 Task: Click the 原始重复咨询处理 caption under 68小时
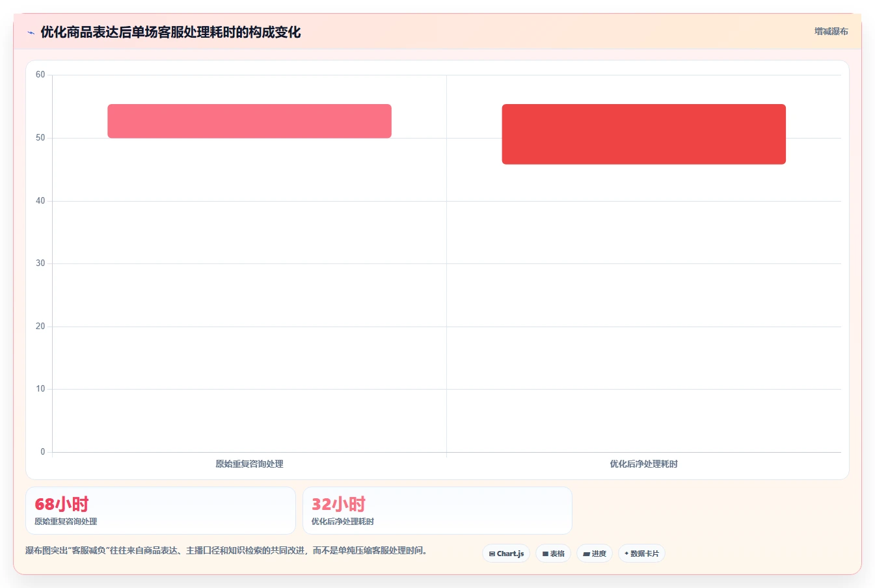pos(66,522)
